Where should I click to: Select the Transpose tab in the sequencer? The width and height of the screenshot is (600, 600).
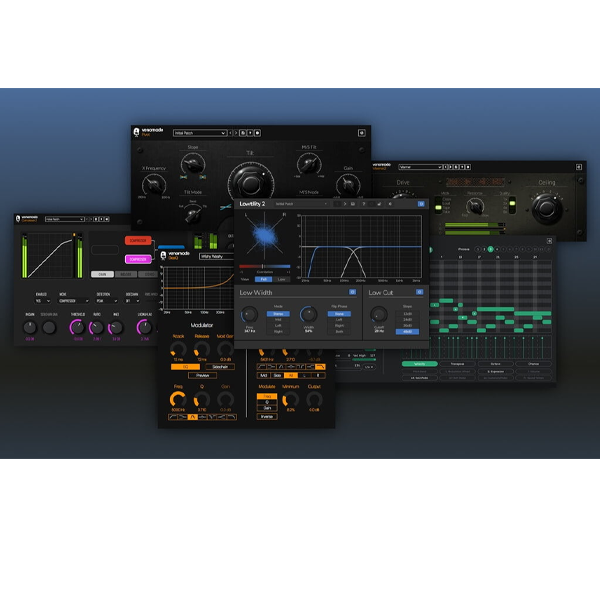(x=457, y=364)
